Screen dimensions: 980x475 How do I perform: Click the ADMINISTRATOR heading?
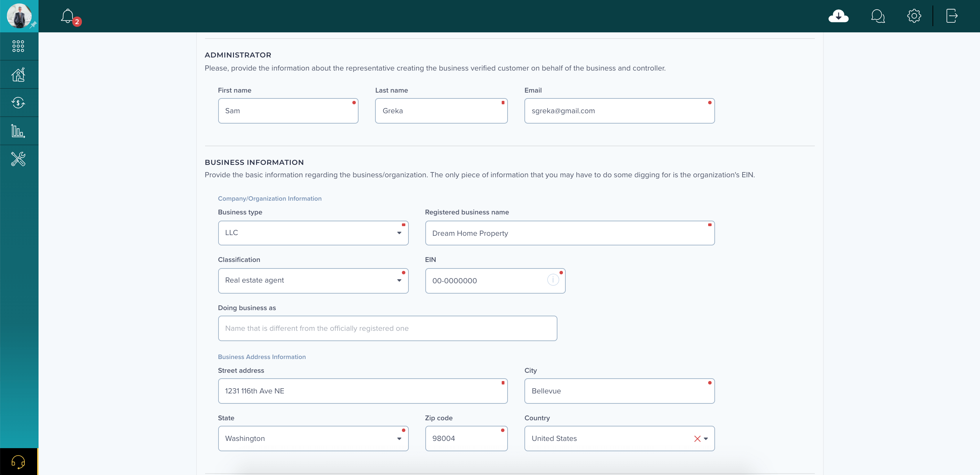[x=238, y=55]
